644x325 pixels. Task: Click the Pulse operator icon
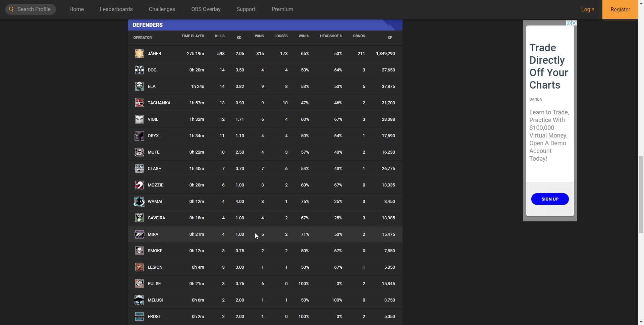pos(139,284)
